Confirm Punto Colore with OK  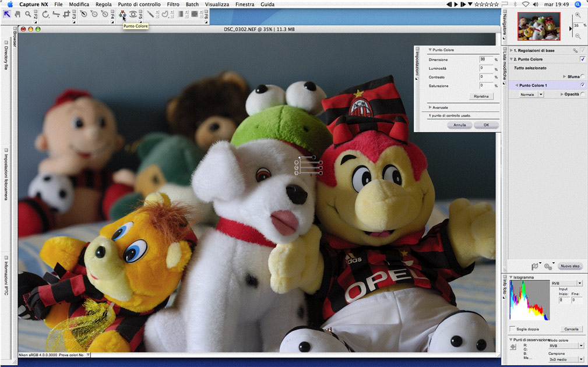tap(487, 125)
